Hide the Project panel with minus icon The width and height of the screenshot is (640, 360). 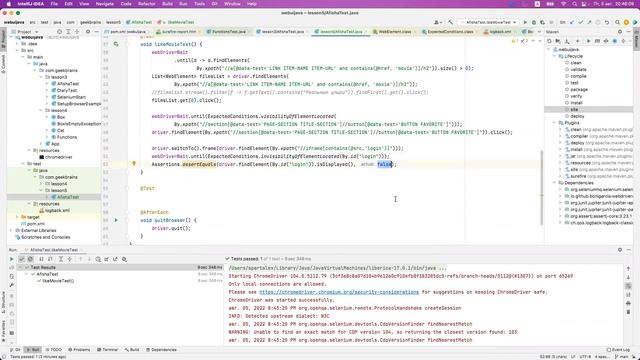click(96, 32)
